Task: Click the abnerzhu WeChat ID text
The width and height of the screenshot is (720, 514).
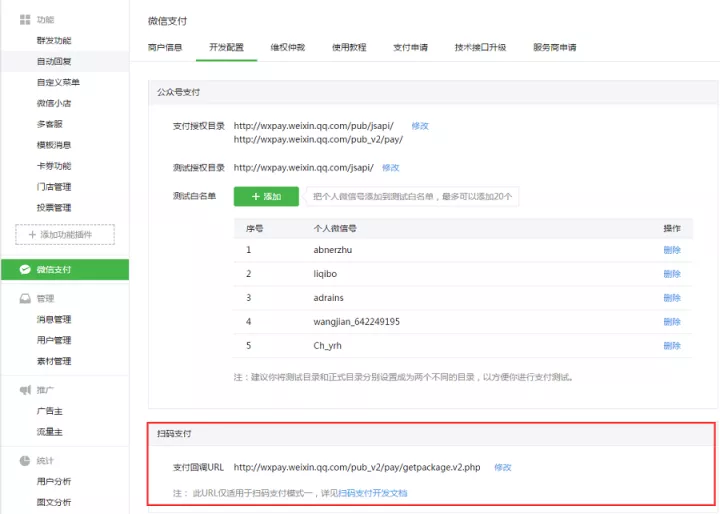Action: (332, 250)
